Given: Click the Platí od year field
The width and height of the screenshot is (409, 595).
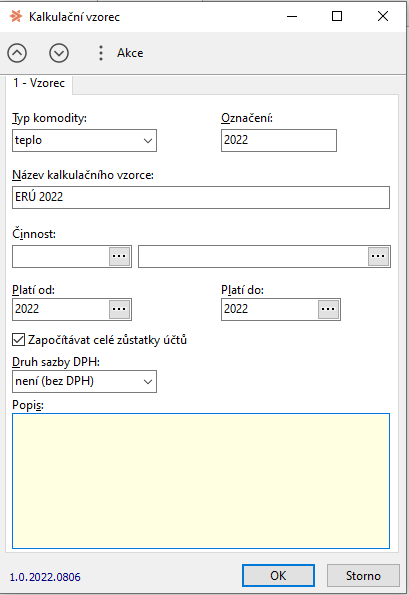Looking at the screenshot, I should coord(61,309).
